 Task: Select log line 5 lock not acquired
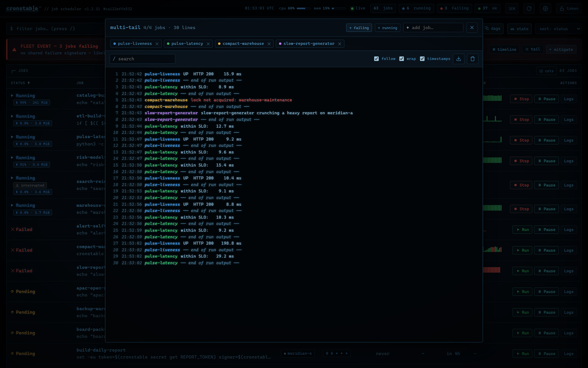294,100
